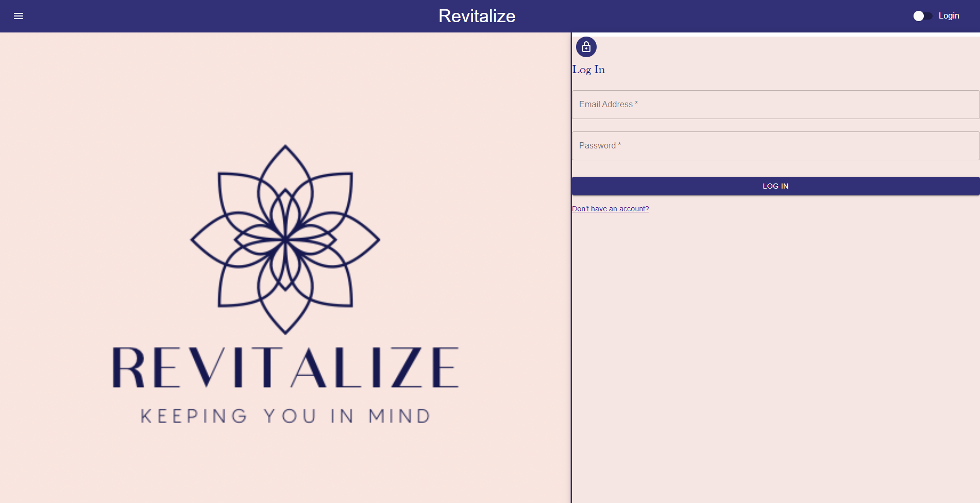The height and width of the screenshot is (503, 980).
Task: Click the LOG IN button
Action: coord(775,186)
